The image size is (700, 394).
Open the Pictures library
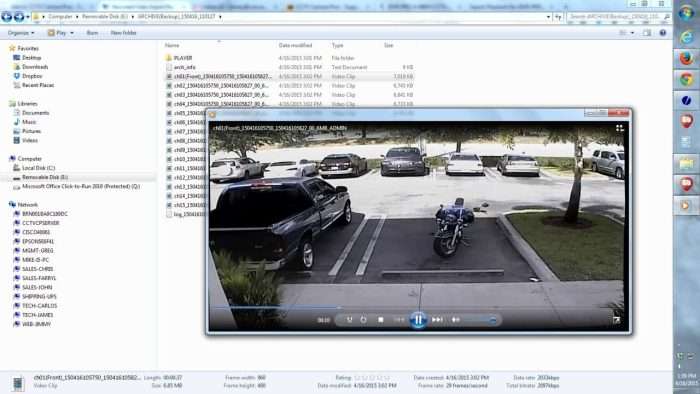tap(31, 131)
